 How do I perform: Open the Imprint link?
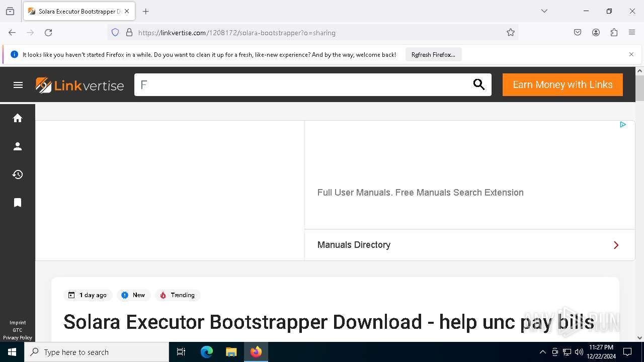[x=18, y=323]
